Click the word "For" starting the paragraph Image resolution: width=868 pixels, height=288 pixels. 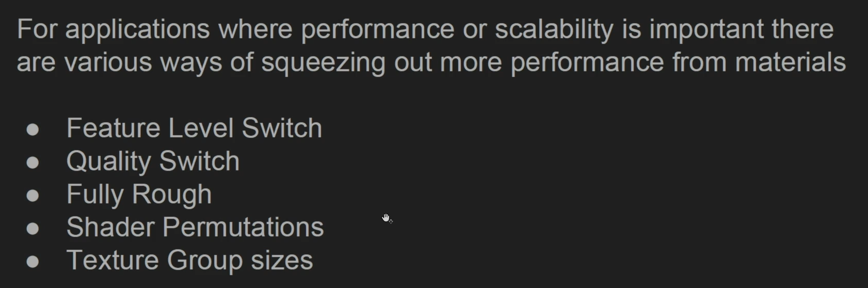[37, 29]
